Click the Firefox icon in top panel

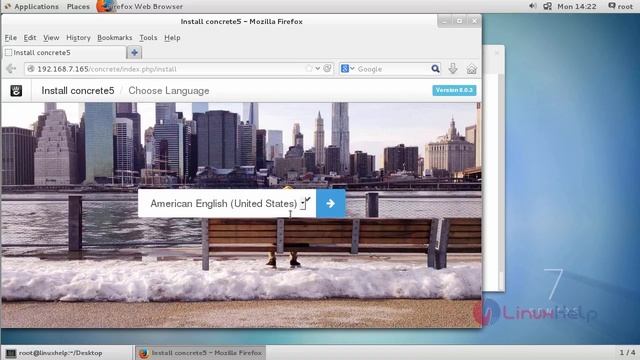coord(105,6)
